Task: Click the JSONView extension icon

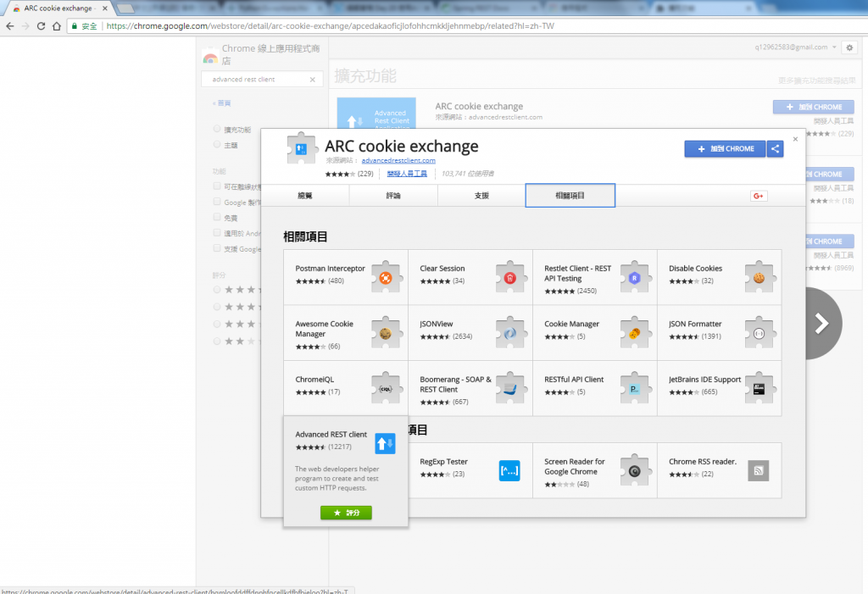Action: (509, 333)
